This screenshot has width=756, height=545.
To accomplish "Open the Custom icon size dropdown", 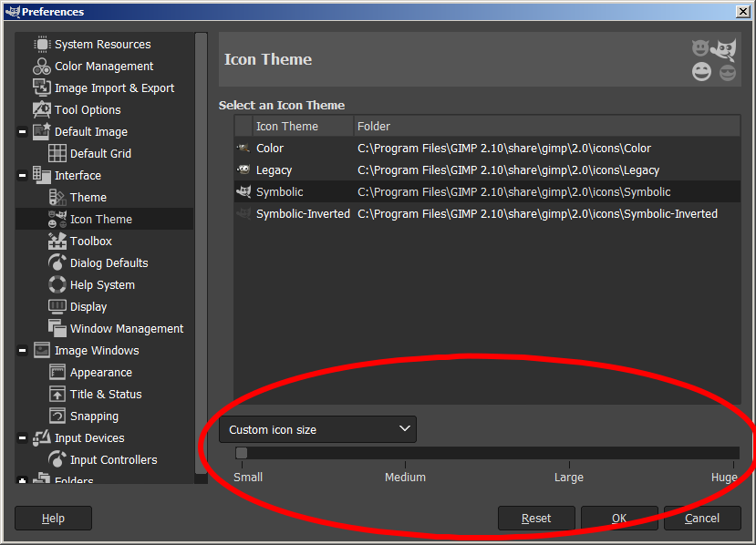I will click(x=317, y=429).
